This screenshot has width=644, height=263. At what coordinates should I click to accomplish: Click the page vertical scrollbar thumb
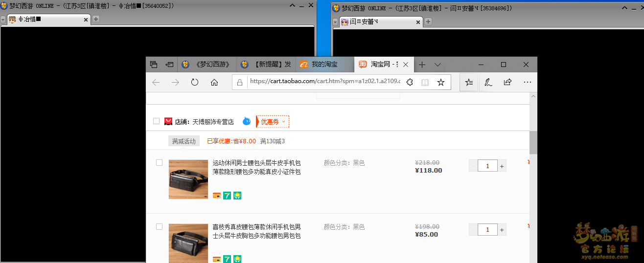533,142
